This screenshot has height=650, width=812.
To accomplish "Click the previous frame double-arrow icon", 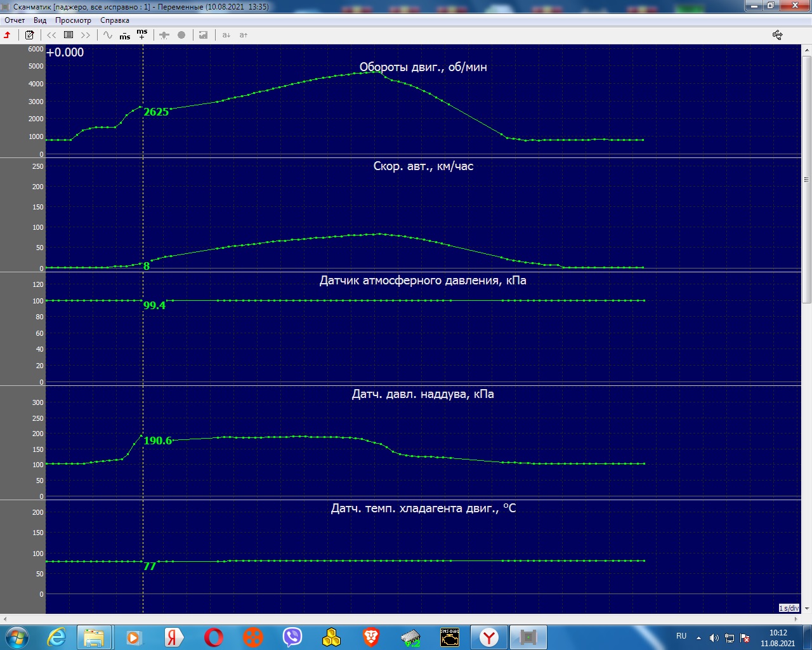I will (51, 35).
